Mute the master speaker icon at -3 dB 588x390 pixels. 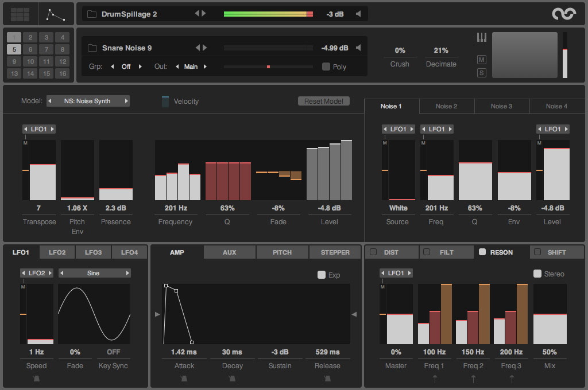pyautogui.click(x=358, y=14)
